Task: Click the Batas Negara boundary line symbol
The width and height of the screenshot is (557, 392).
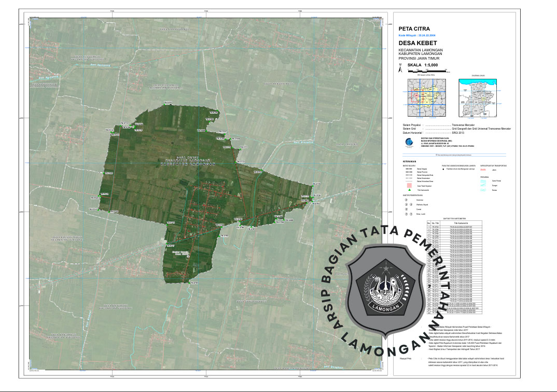Action: (x=409, y=169)
